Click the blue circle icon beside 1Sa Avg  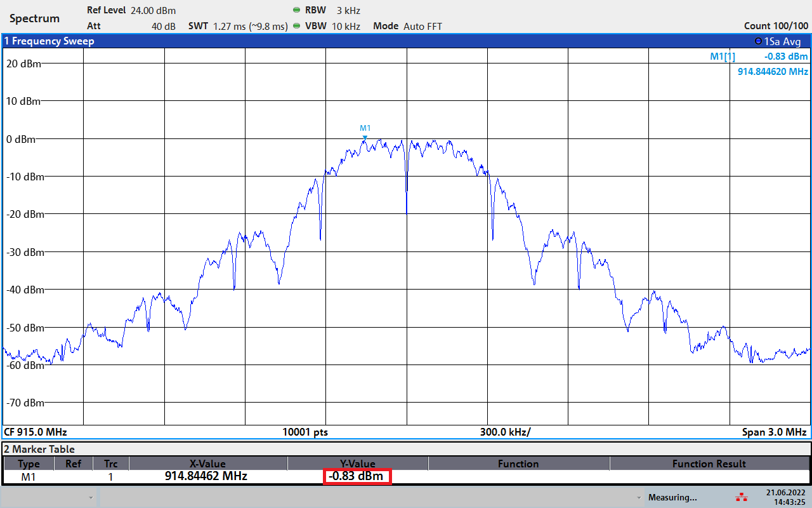tap(757, 41)
